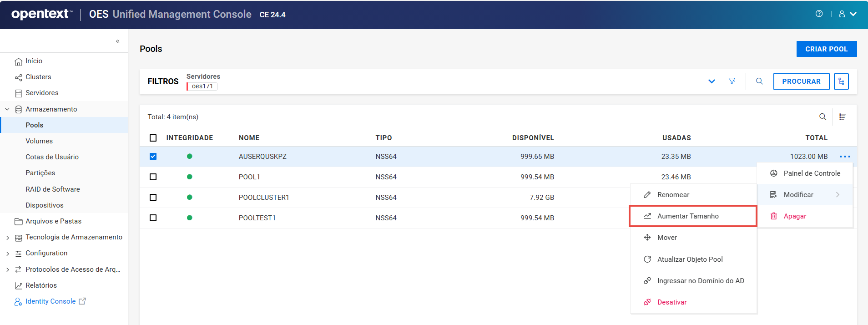Screen dimensions: 868x325
Task: Select Desativar in the context menu
Action: tap(671, 302)
